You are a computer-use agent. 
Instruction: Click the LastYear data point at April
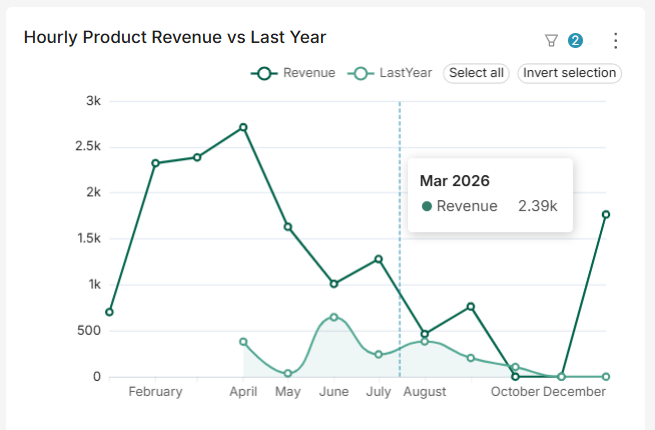(x=243, y=342)
